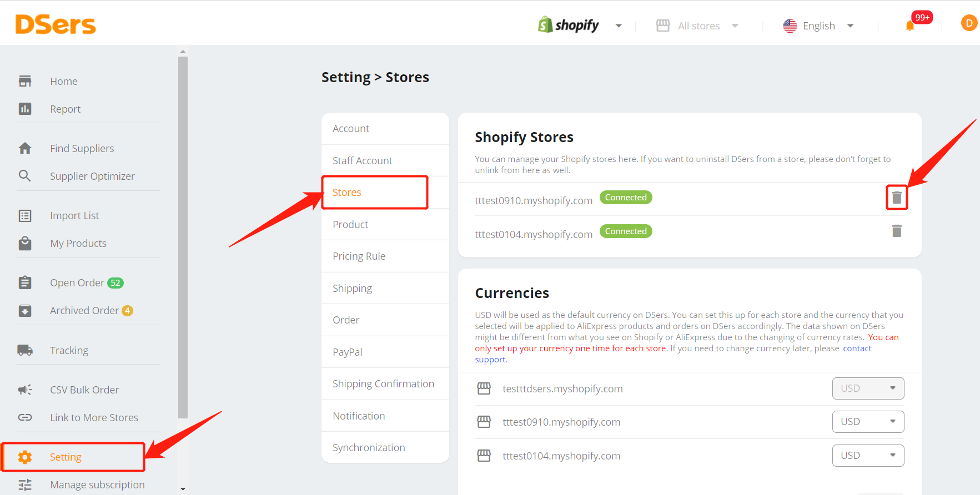Select the Shipping settings tab

pyautogui.click(x=385, y=288)
